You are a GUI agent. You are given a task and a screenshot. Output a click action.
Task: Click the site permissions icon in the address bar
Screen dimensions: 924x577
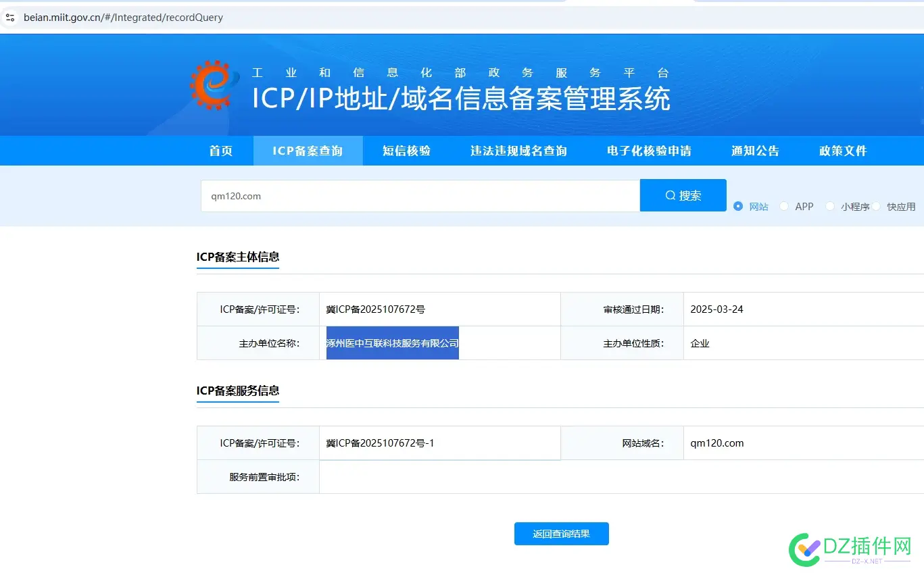[10, 18]
